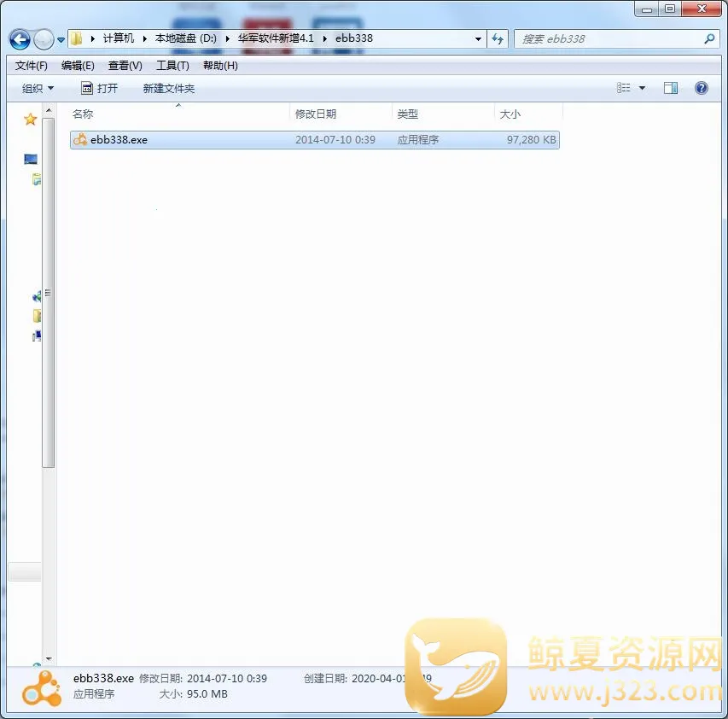728x719 pixels.
Task: Open the 查看(V) menu
Action: coord(125,66)
